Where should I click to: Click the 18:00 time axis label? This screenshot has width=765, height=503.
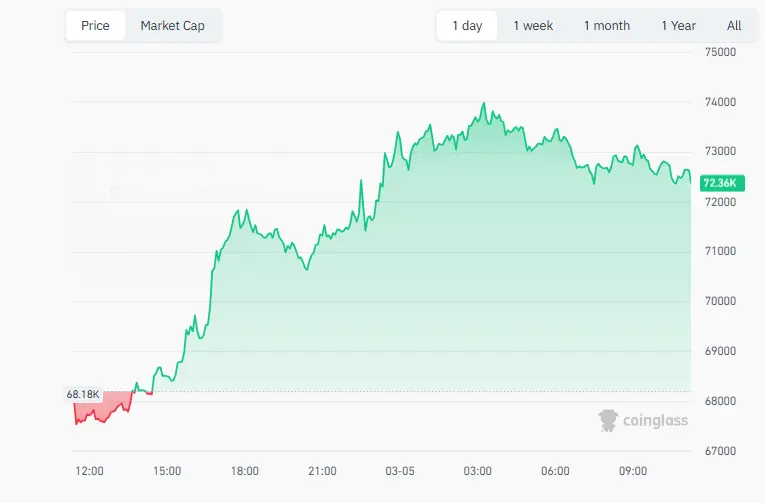pos(245,471)
